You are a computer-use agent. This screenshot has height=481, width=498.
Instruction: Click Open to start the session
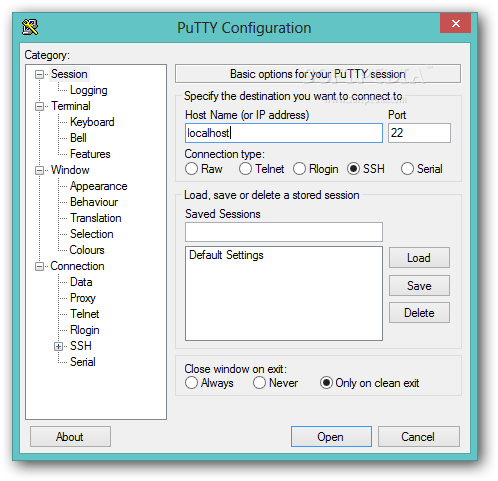(x=331, y=436)
